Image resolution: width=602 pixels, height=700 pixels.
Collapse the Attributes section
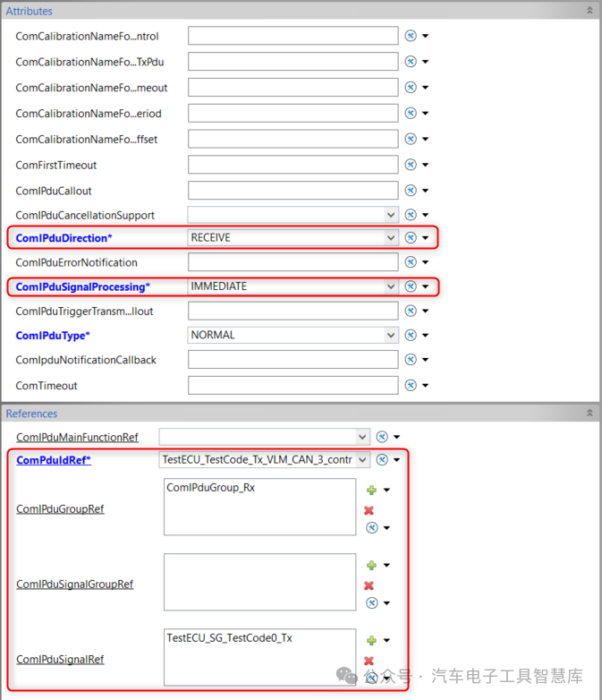point(589,10)
